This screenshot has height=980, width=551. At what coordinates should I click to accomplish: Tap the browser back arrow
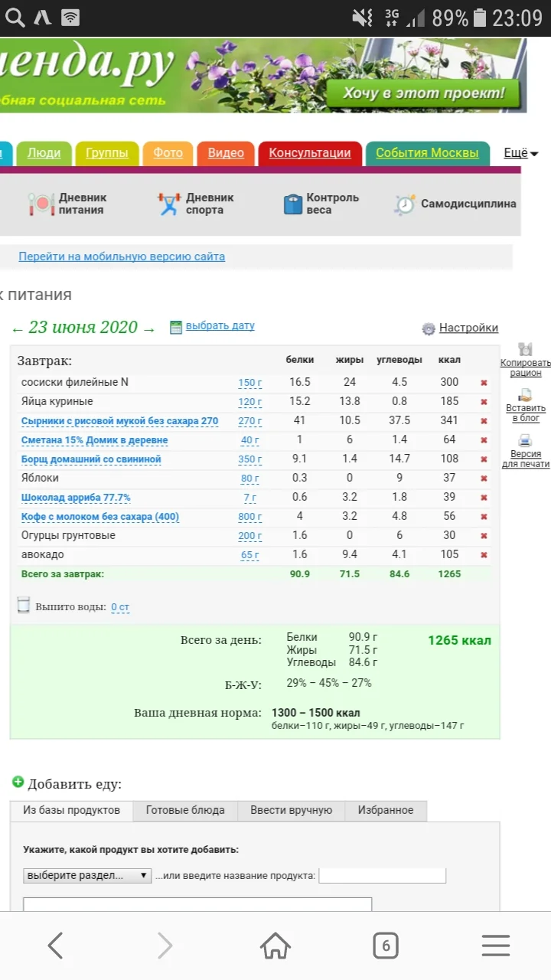point(55,946)
